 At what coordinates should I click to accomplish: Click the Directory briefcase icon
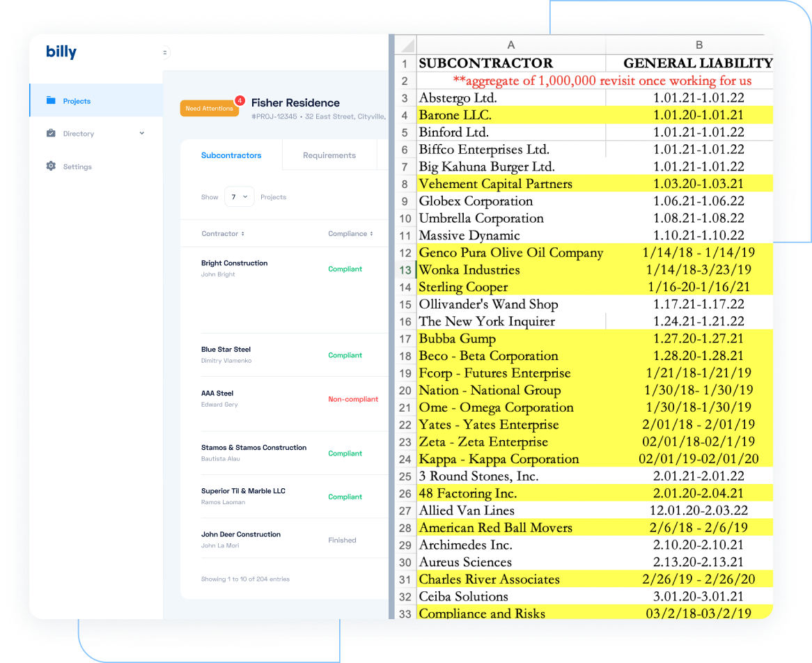click(x=52, y=133)
